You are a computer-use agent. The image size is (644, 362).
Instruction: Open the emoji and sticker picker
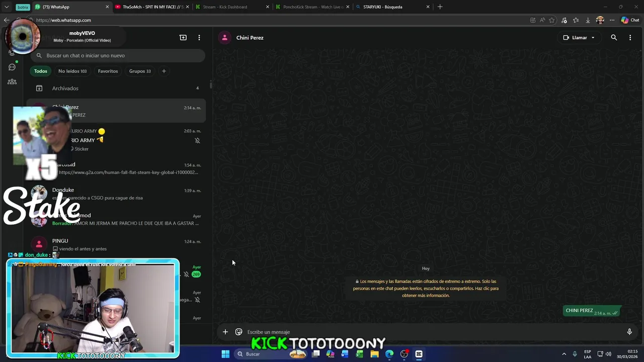click(239, 332)
